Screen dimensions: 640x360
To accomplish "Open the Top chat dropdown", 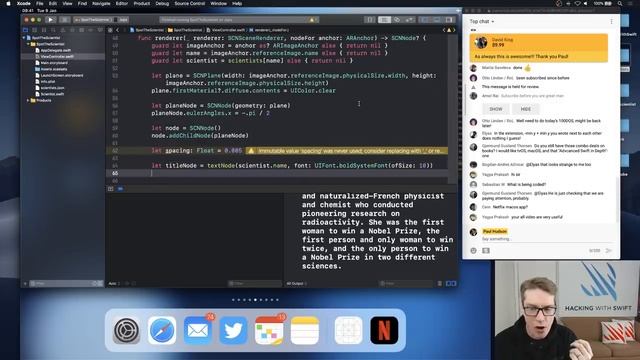I will tap(482, 21).
